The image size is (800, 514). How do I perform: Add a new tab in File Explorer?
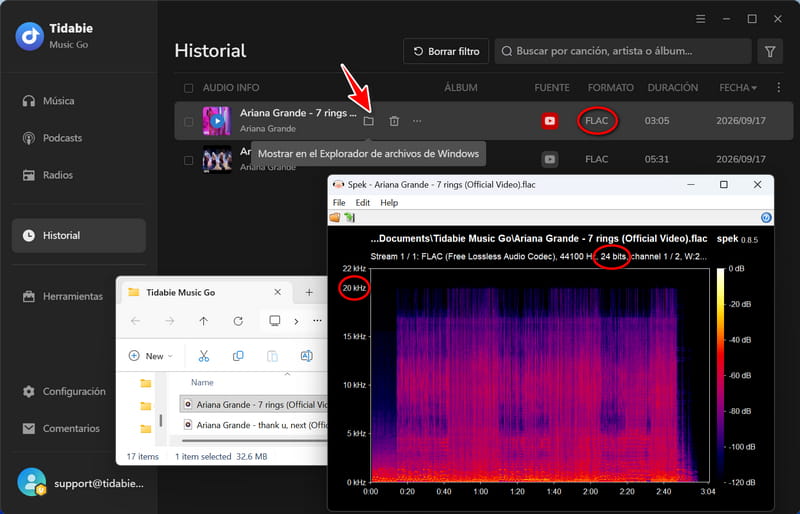[x=309, y=292]
